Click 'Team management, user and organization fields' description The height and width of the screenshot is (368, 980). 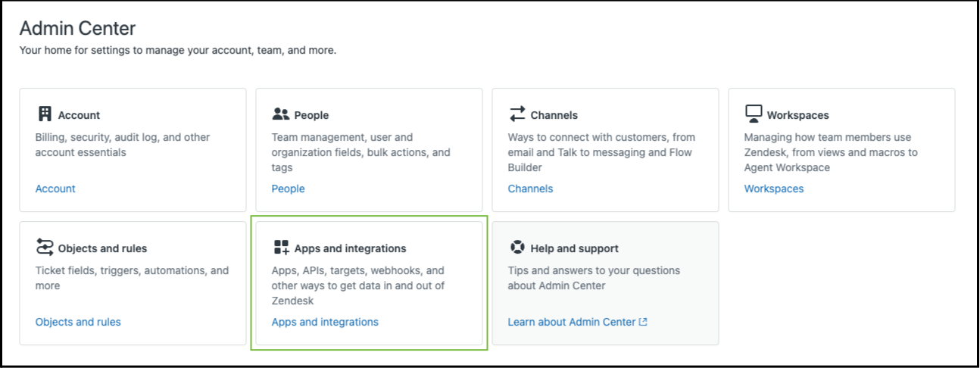pos(360,152)
